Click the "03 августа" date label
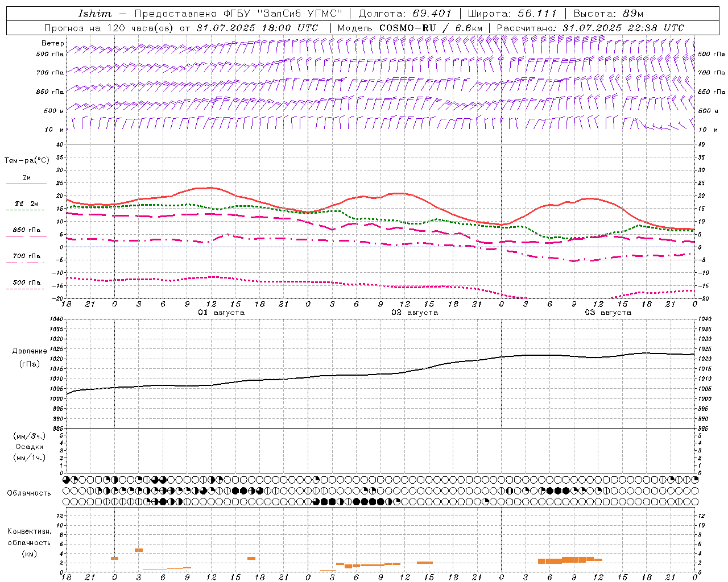728x582 pixels. [608, 313]
